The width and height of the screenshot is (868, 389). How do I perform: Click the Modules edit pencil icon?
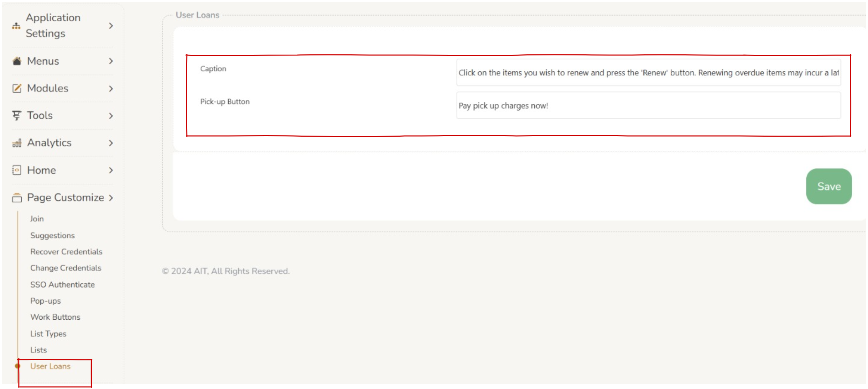click(x=17, y=88)
